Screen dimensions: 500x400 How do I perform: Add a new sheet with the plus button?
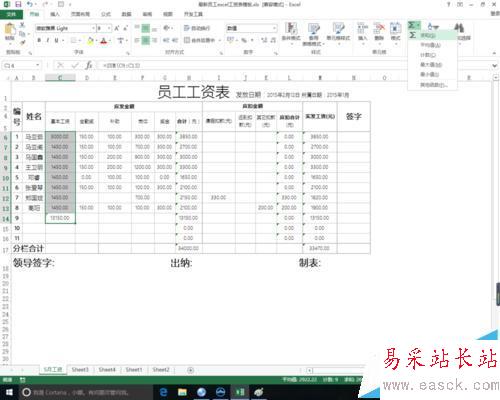[x=190, y=370]
